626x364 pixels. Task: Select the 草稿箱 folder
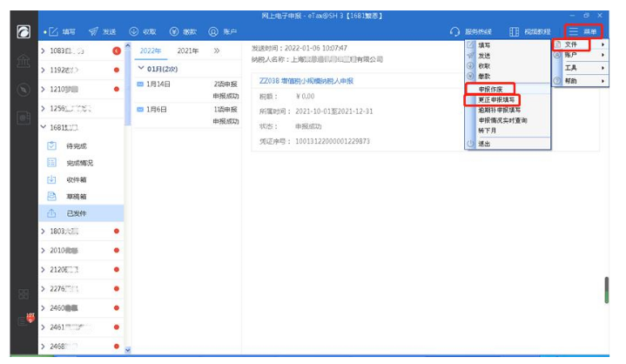click(82, 196)
